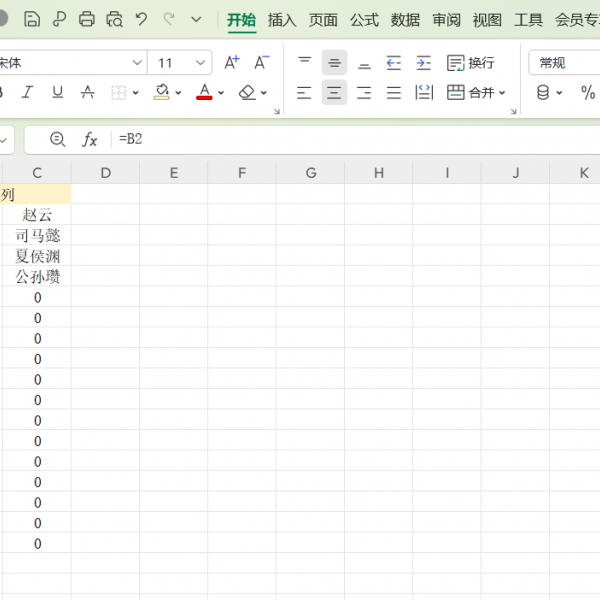Click the Print icon
This screenshot has width=600, height=600.
(x=87, y=19)
